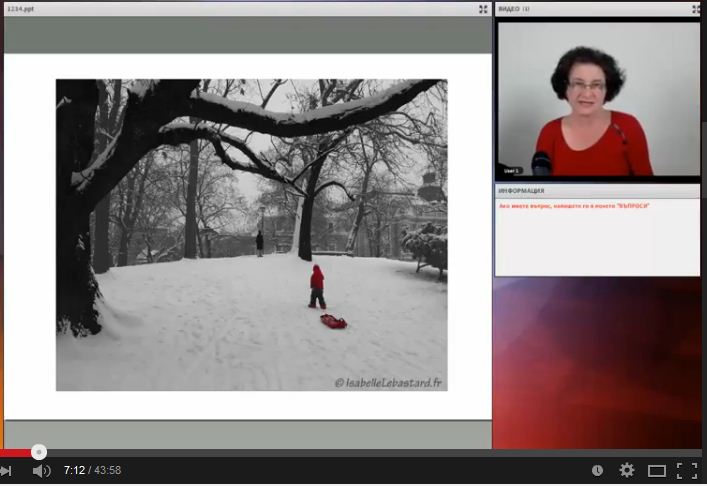The height and width of the screenshot is (486, 707).
Task: Switch the video to full screen
Action: 687,471
